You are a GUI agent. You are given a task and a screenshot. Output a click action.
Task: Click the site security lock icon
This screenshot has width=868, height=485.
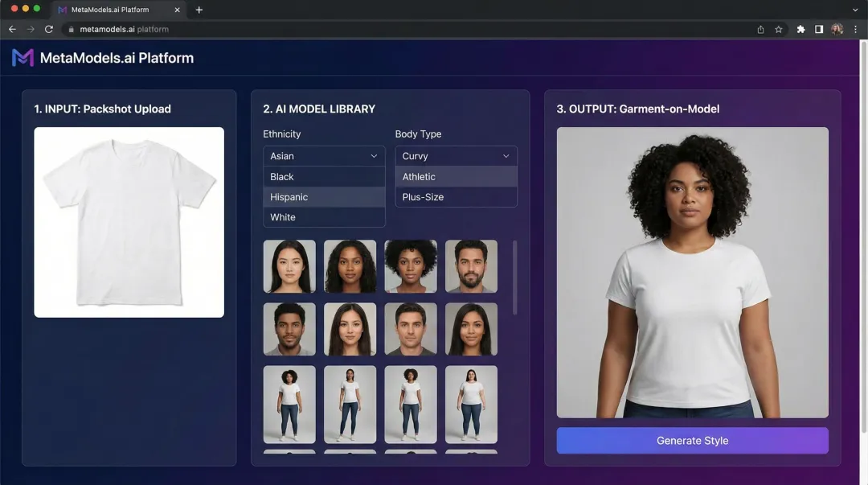point(69,28)
